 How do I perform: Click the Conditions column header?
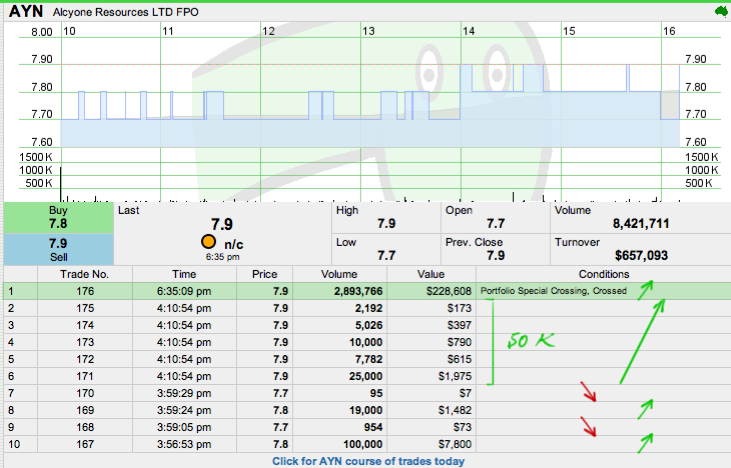(602, 274)
